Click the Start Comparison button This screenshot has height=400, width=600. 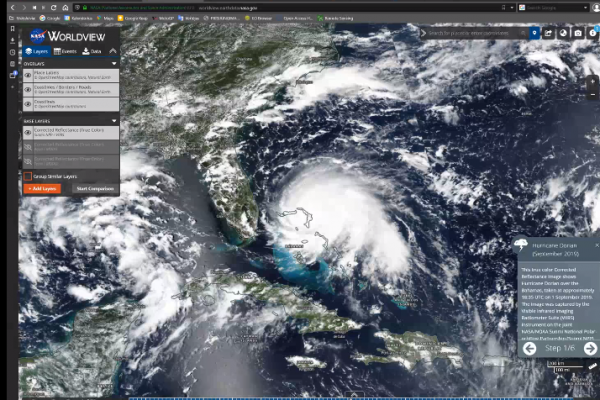[x=95, y=188]
